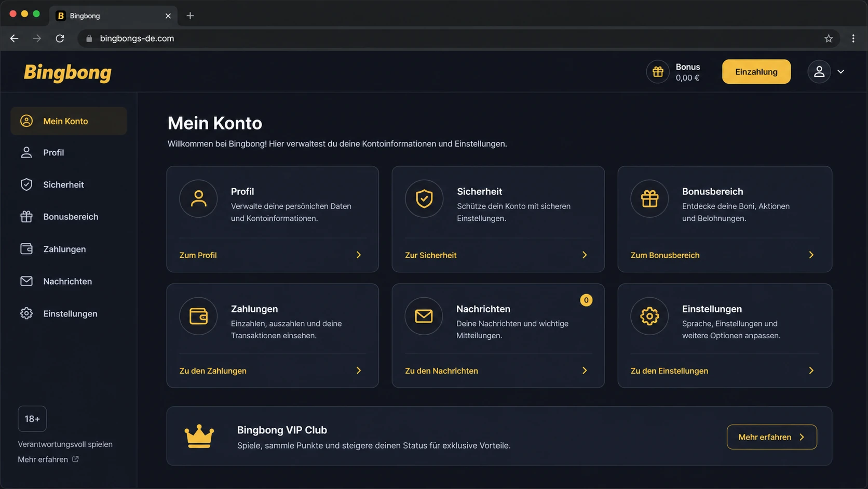Reload the page with refresh icon

pos(60,38)
